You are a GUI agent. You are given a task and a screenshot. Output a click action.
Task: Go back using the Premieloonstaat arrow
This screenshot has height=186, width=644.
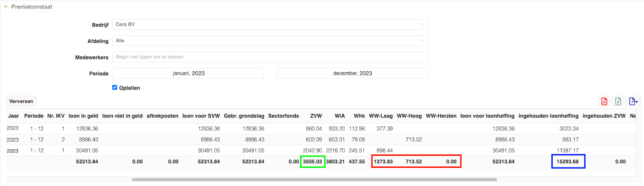coord(6,7)
